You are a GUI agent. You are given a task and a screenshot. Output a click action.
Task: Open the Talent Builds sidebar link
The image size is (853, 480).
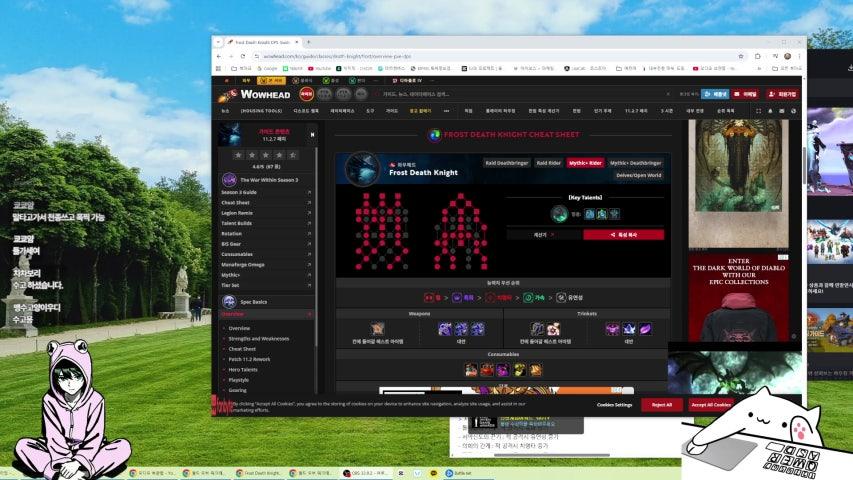coord(265,224)
